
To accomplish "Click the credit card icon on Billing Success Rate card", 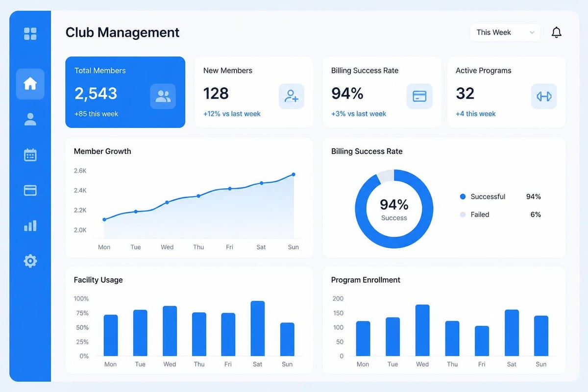I will tap(419, 96).
